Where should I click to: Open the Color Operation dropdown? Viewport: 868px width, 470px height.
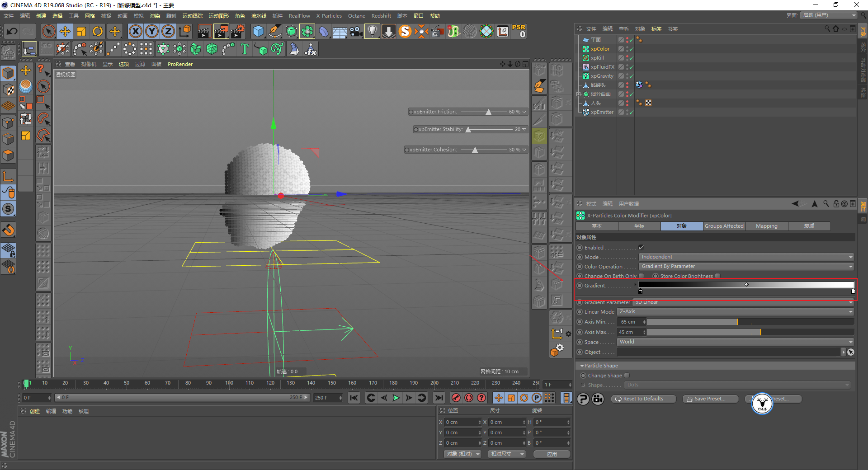tap(746, 266)
